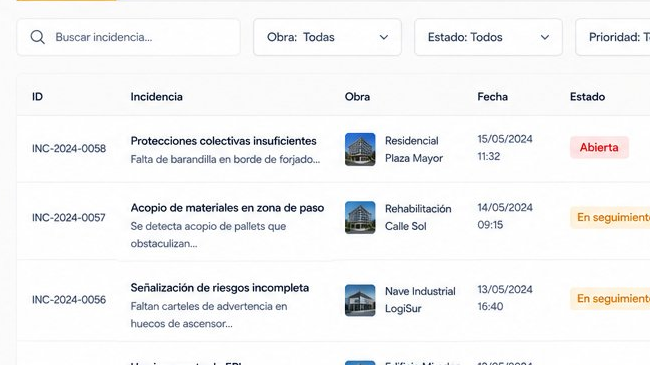The width and height of the screenshot is (650, 365).
Task: Open the Estado: Todos dropdown
Action: click(x=488, y=37)
